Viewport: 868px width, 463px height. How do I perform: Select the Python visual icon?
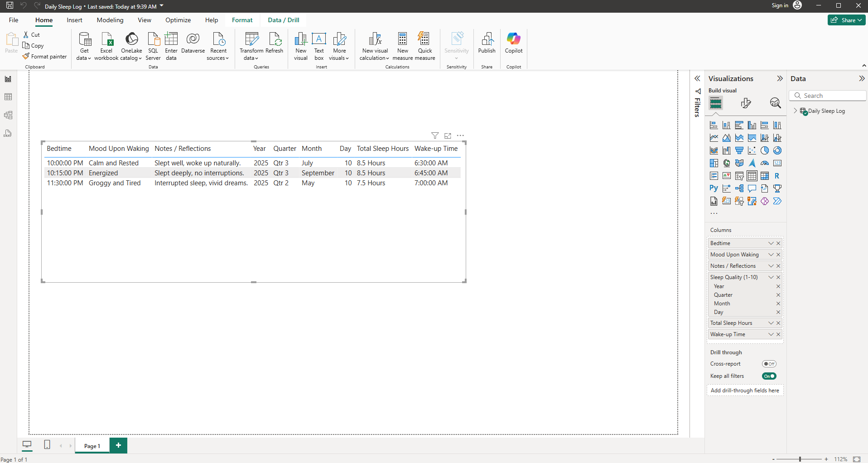(714, 188)
